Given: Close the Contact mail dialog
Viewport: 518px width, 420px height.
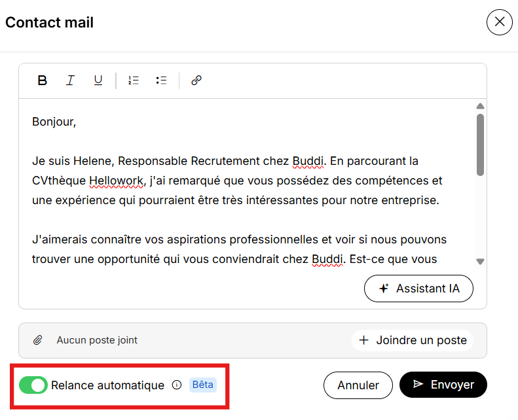Looking at the screenshot, I should (500, 22).
